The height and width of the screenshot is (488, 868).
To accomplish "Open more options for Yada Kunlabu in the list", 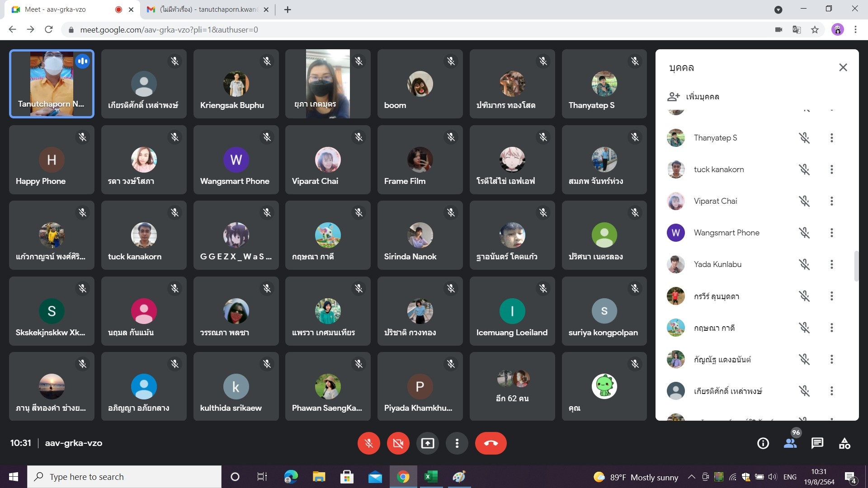I will tap(831, 264).
